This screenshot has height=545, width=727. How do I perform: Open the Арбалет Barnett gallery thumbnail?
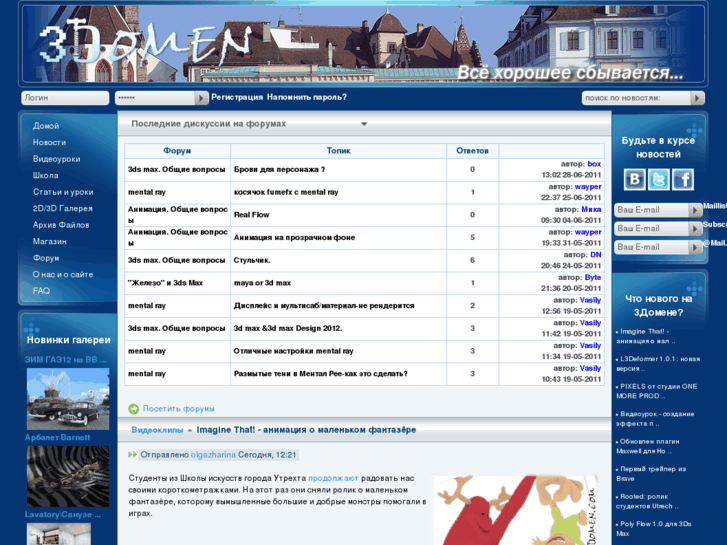[x=68, y=476]
